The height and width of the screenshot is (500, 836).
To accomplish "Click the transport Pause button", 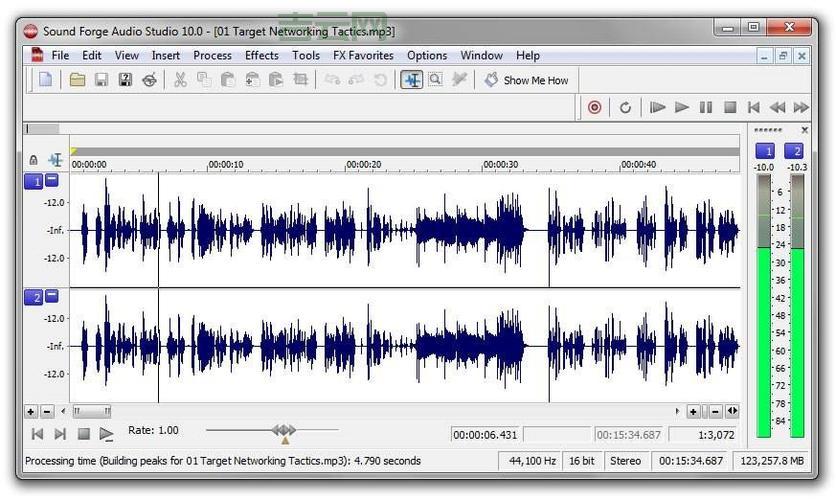I will [706, 107].
